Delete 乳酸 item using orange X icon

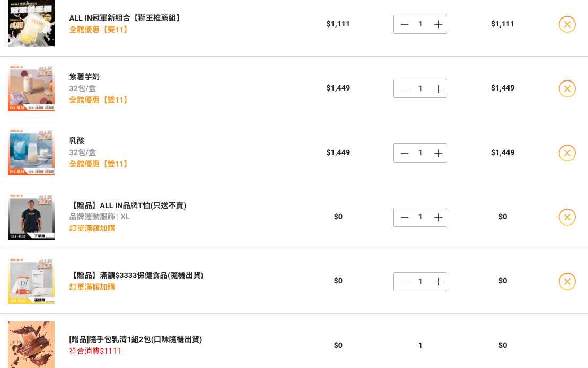[567, 152]
